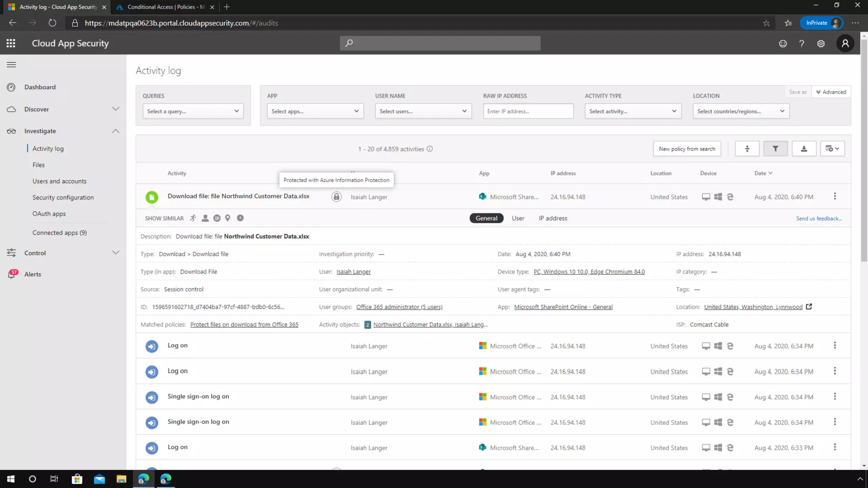
Task: Open more options for Download file row
Action: [x=835, y=196]
